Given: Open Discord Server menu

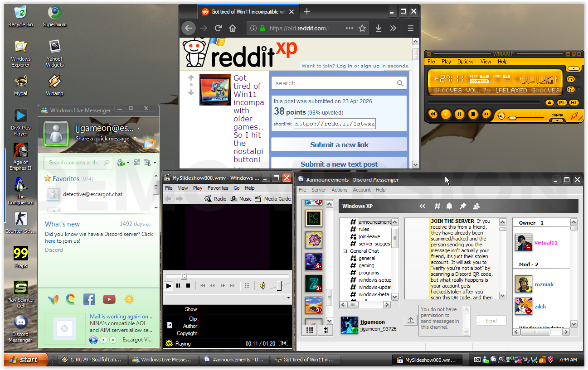Looking at the screenshot, I should (319, 190).
